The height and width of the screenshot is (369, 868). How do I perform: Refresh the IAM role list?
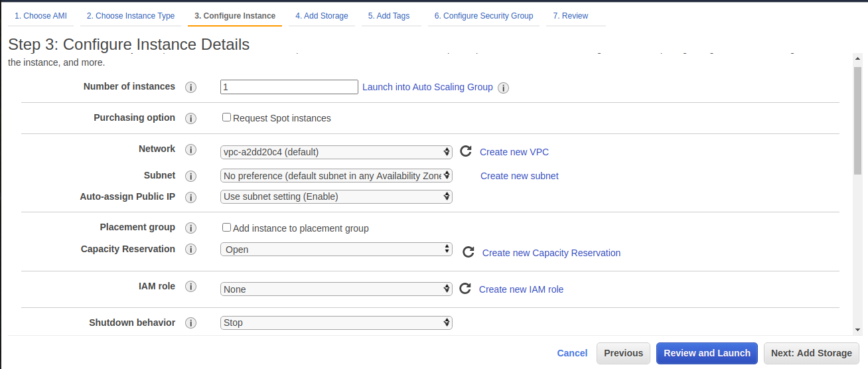[465, 289]
